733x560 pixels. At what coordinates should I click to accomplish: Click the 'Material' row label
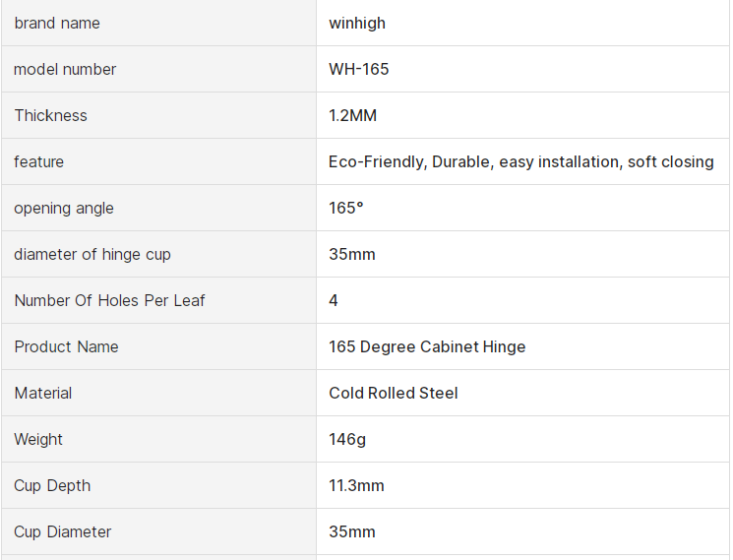coord(43,393)
